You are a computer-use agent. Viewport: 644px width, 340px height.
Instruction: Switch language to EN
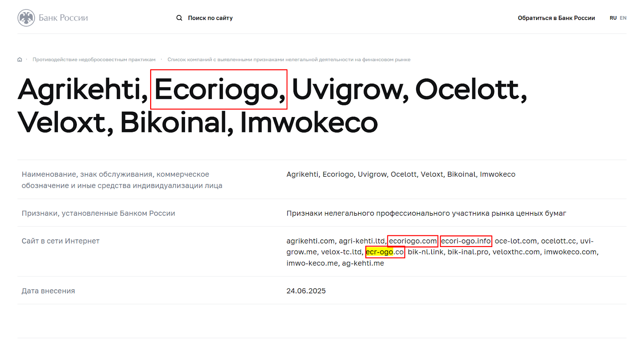[x=623, y=18]
